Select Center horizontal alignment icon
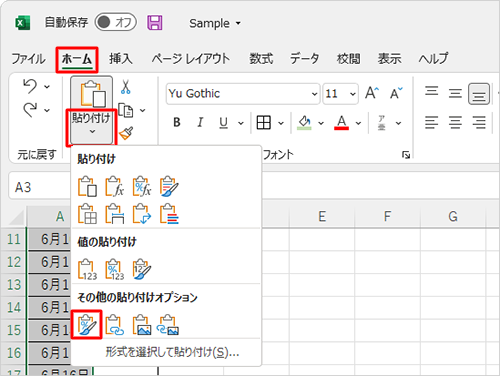Viewport: 500px width, 376px height. 455,122
